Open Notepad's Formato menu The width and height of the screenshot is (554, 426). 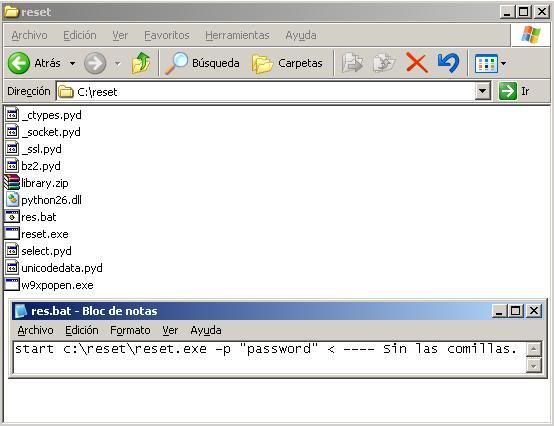click(130, 330)
